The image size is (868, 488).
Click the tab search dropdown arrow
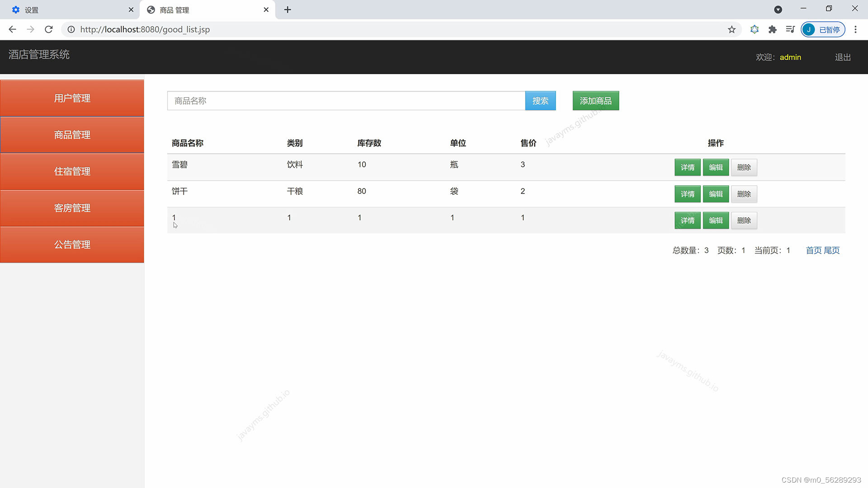(778, 9)
